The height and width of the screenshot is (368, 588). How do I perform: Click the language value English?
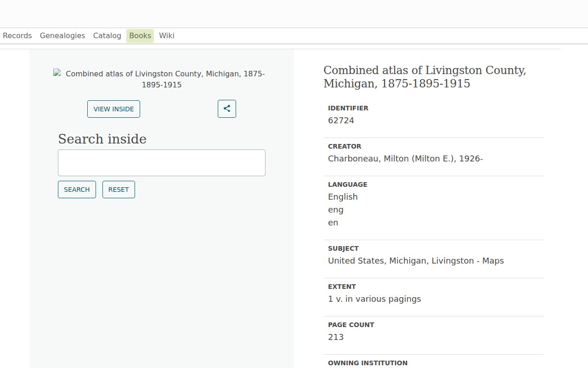coord(343,197)
